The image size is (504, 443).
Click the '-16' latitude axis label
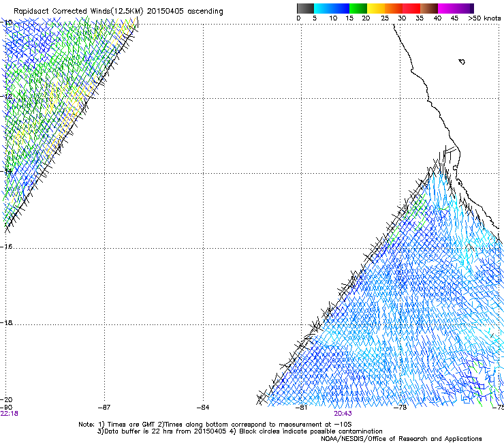(6, 247)
